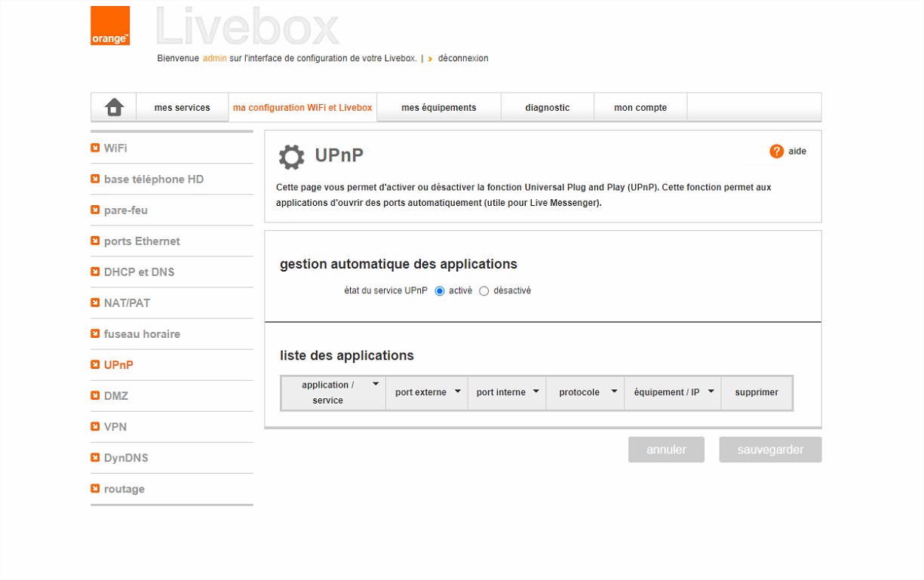Click the UPnP gear icon
The image size is (924, 580).
292,157
